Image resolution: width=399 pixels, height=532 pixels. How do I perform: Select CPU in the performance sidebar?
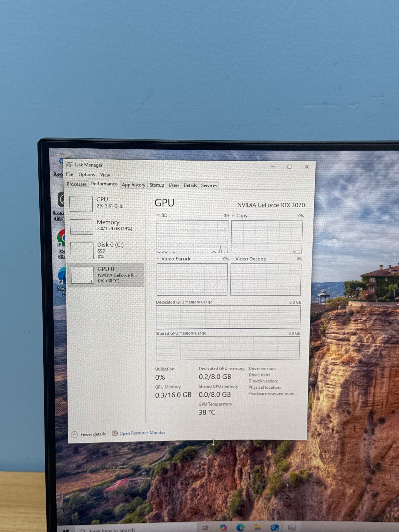[x=106, y=204]
